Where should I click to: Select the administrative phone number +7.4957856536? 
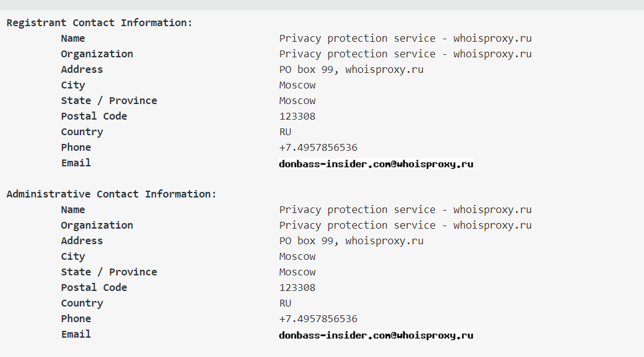(x=318, y=319)
